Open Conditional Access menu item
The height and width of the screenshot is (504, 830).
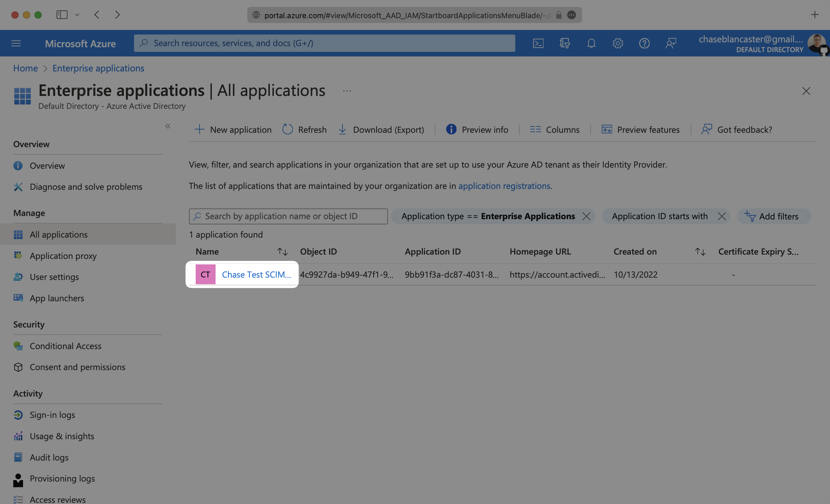[65, 346]
